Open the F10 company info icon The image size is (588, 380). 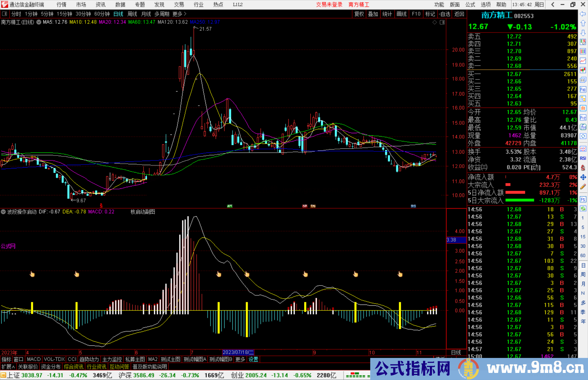pyautogui.click(x=583, y=89)
